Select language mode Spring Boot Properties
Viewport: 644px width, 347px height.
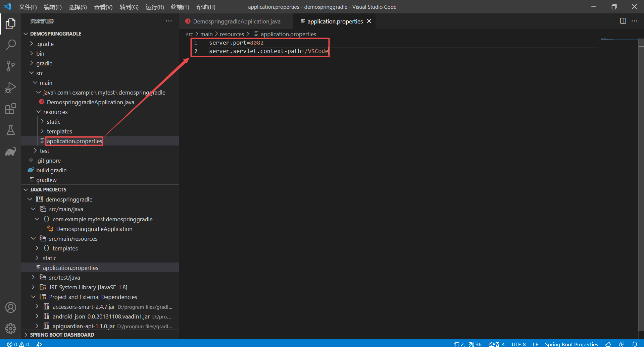click(x=571, y=344)
